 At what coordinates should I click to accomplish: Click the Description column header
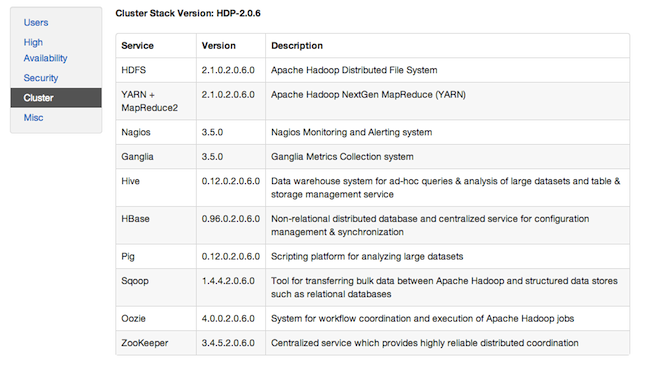(x=297, y=46)
